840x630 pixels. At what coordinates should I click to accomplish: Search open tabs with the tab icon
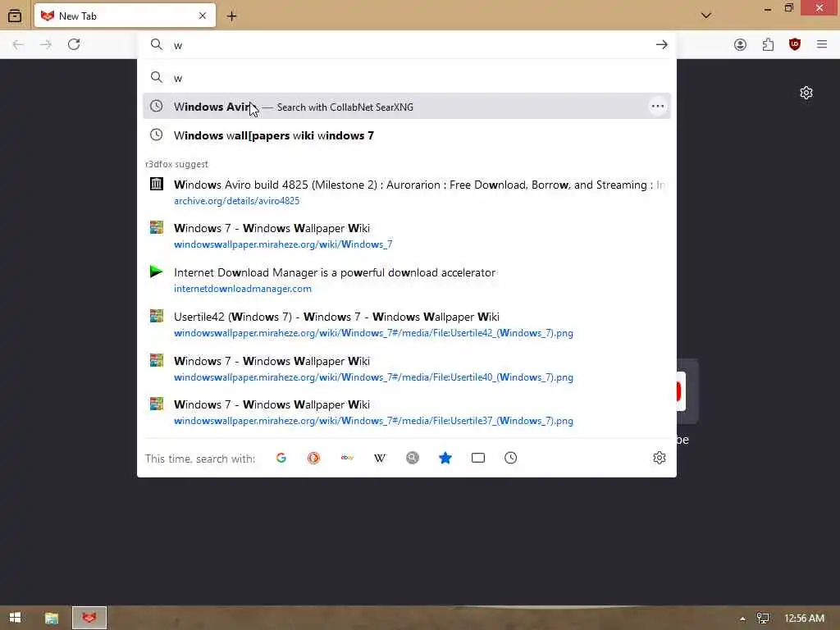478,458
